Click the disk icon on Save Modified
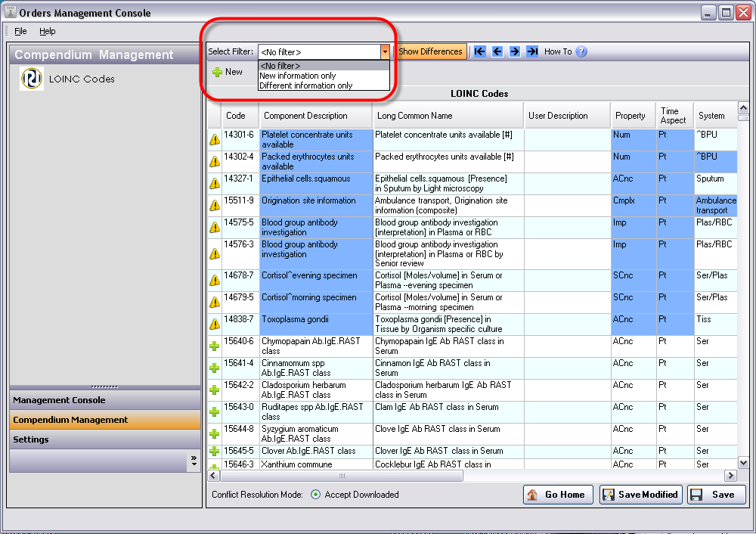 pos(609,495)
